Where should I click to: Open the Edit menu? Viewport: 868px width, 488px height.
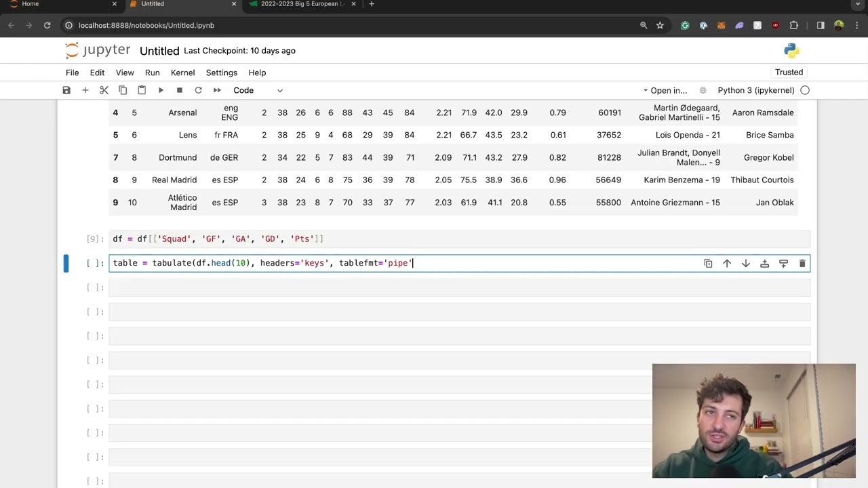click(x=97, y=73)
